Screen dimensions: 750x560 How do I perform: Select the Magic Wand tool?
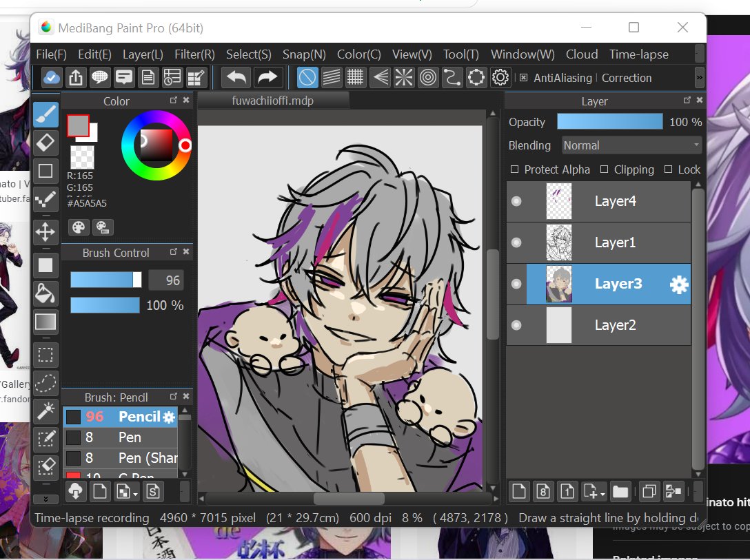(x=46, y=411)
